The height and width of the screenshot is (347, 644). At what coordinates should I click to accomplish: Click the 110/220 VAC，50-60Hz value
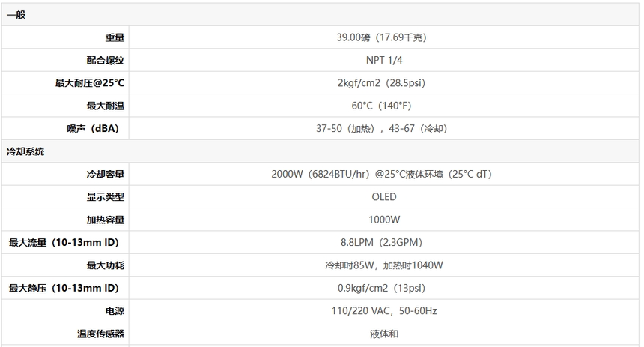pos(383,311)
